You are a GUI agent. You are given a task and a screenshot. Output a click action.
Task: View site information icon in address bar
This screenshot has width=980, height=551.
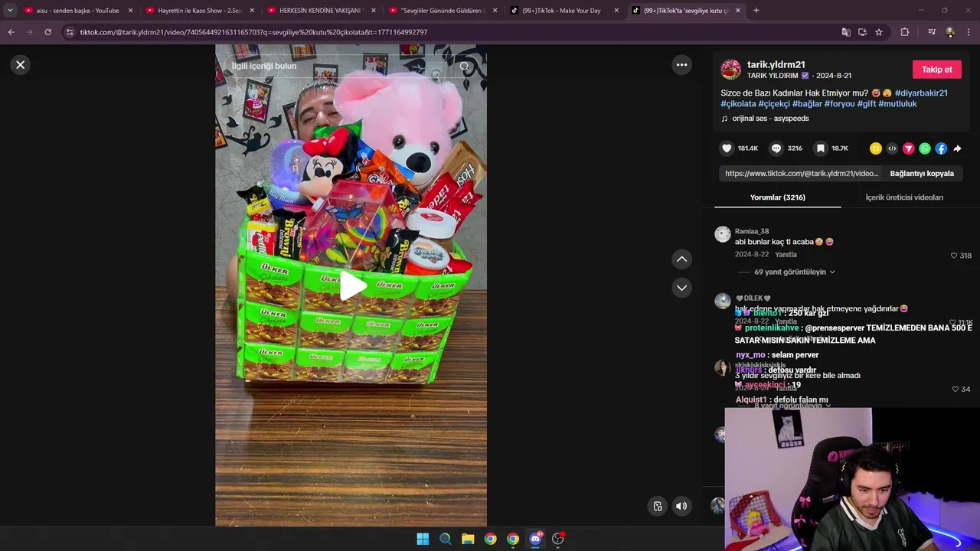70,32
